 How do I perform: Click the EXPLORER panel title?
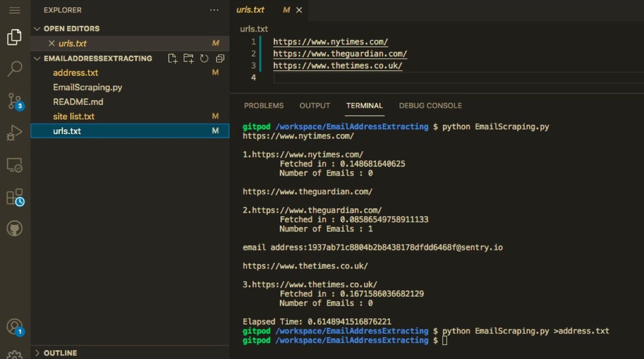64,10
